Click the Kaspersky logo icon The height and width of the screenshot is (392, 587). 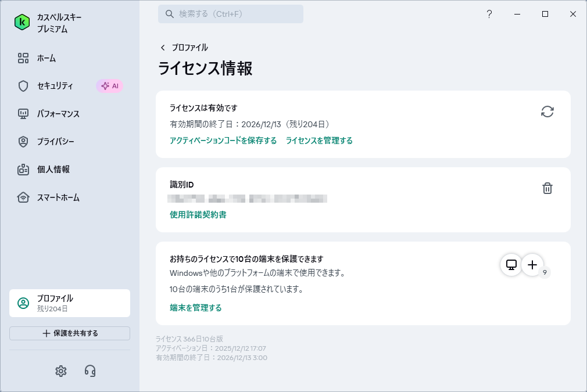[x=22, y=23]
